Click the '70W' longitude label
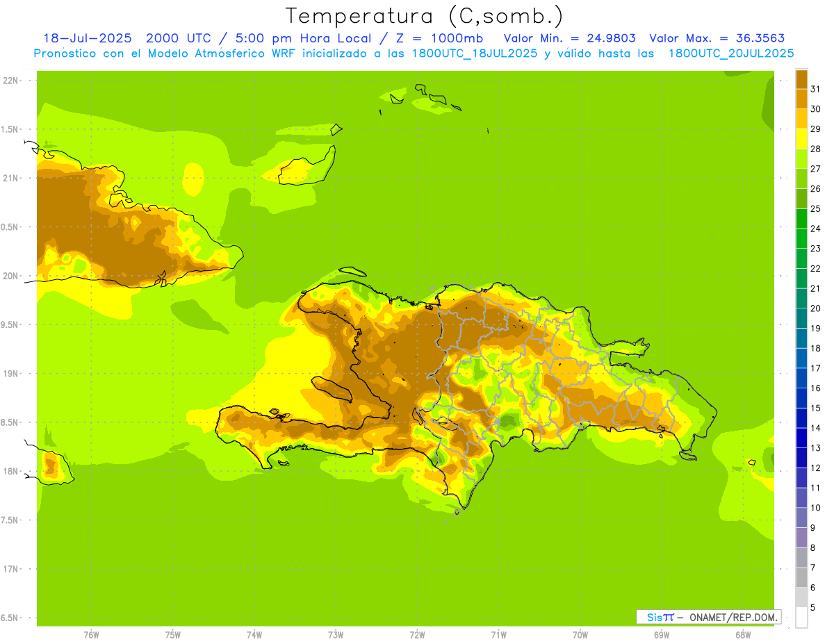 coord(580,635)
